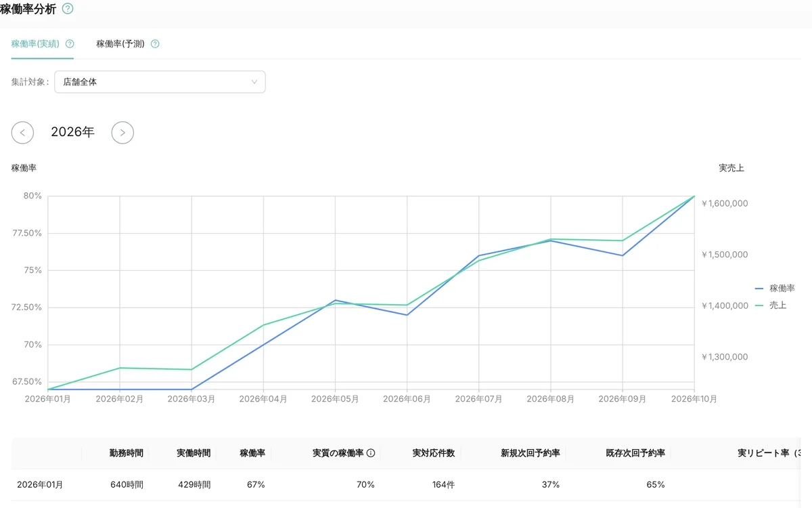
Task: Go to the previous year with the left arrow
Action: [22, 133]
